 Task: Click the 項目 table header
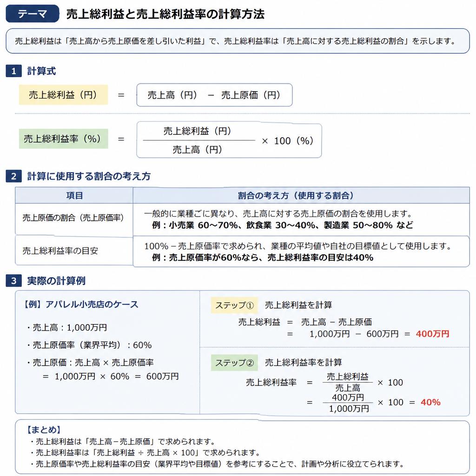click(74, 196)
